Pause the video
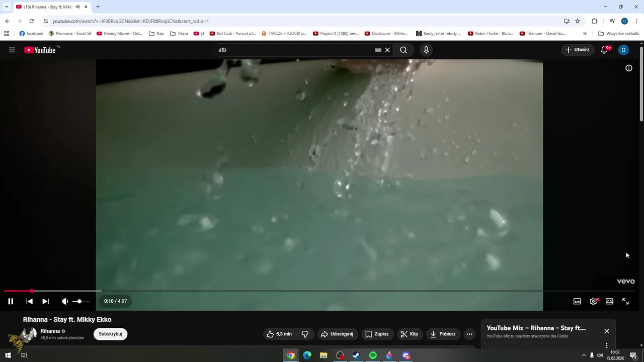644x362 pixels. [11, 301]
